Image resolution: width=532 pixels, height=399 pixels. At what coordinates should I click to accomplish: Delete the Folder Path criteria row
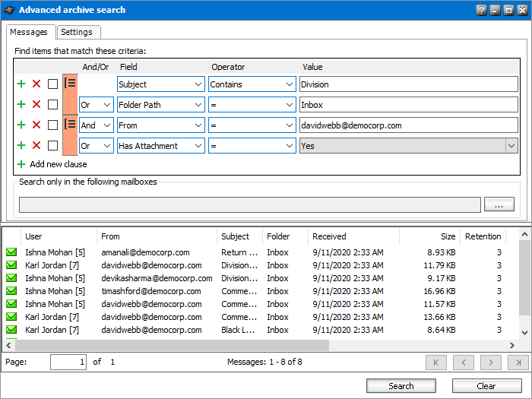pos(36,105)
